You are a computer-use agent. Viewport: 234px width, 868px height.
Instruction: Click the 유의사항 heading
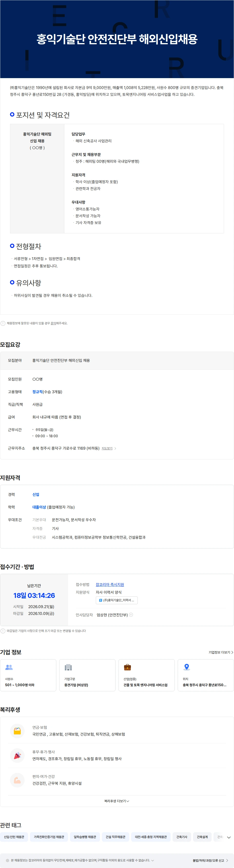click(29, 283)
